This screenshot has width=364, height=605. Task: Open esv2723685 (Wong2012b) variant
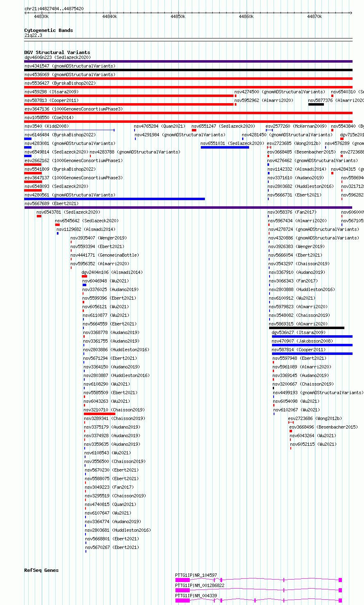coord(294,143)
